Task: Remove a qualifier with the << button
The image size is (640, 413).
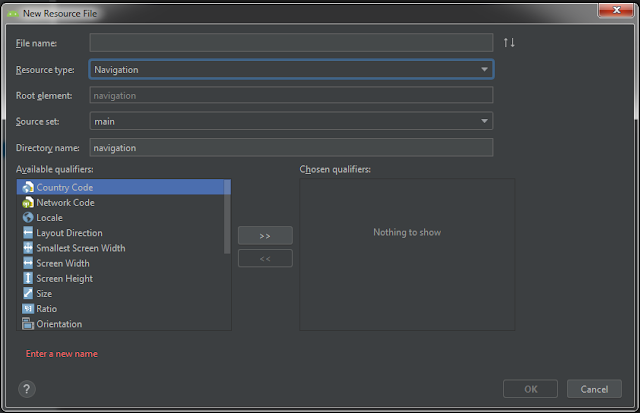Action: 265,258
